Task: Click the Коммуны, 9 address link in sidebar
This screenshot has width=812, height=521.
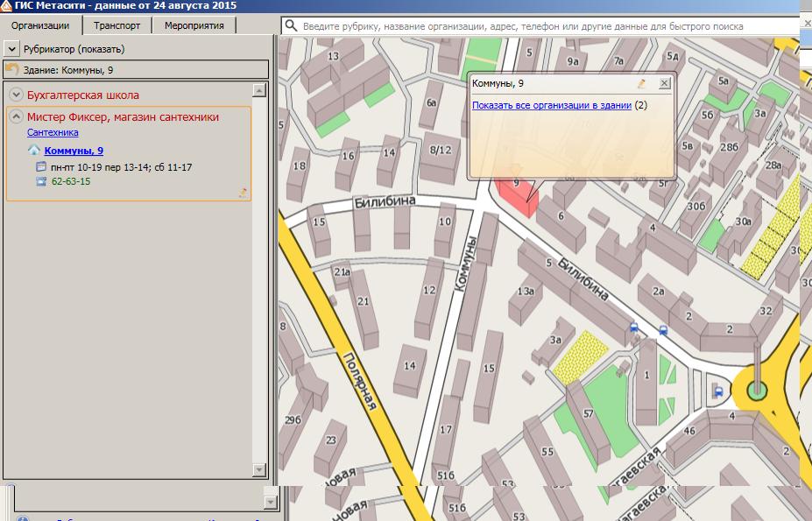Action: (x=74, y=151)
